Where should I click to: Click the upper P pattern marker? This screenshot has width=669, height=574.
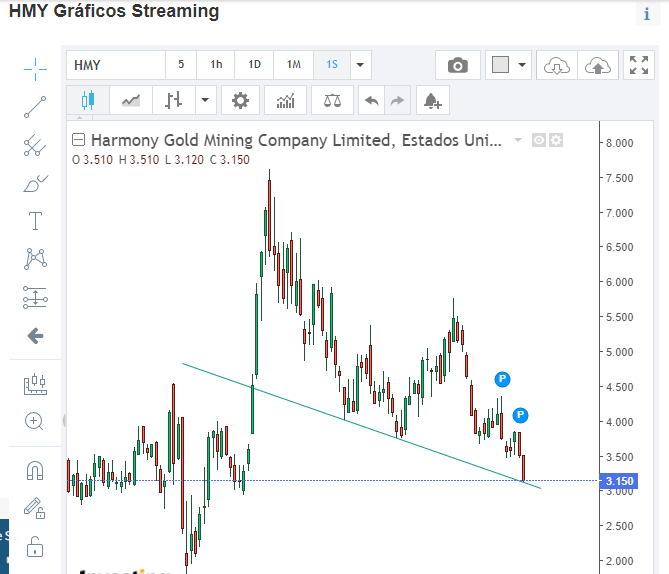pyautogui.click(x=502, y=379)
